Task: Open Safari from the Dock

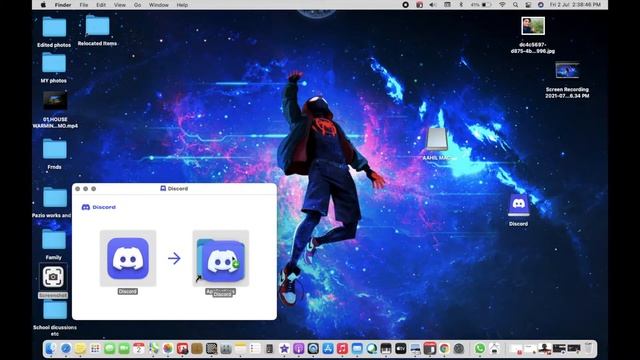Action: pos(66,349)
